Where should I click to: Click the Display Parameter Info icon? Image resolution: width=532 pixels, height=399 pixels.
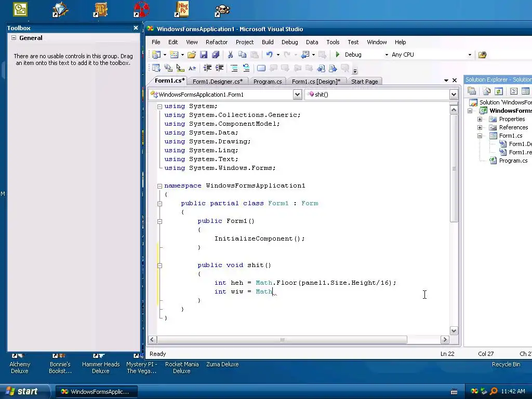tap(168, 68)
